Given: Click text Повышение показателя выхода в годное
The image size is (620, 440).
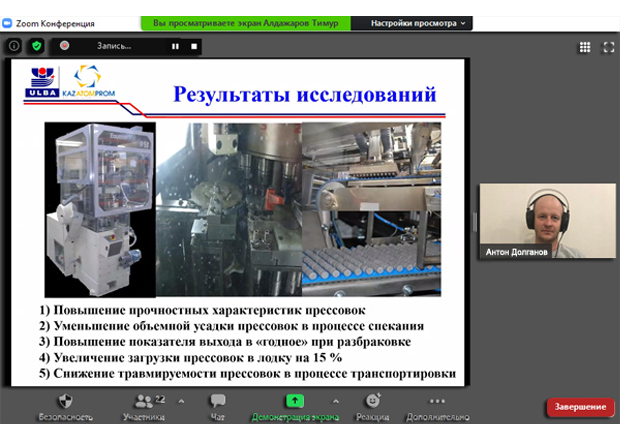Looking at the screenshot, I should coord(180,342).
